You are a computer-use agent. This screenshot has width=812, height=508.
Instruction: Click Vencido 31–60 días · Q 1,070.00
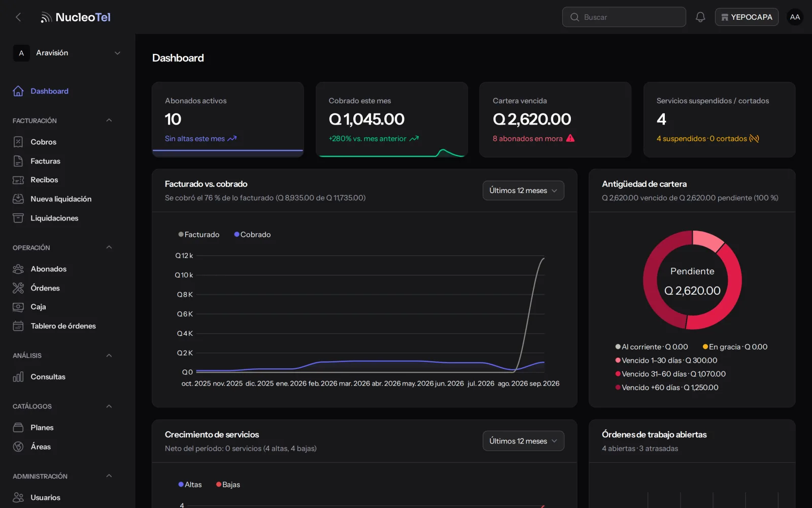(670, 374)
